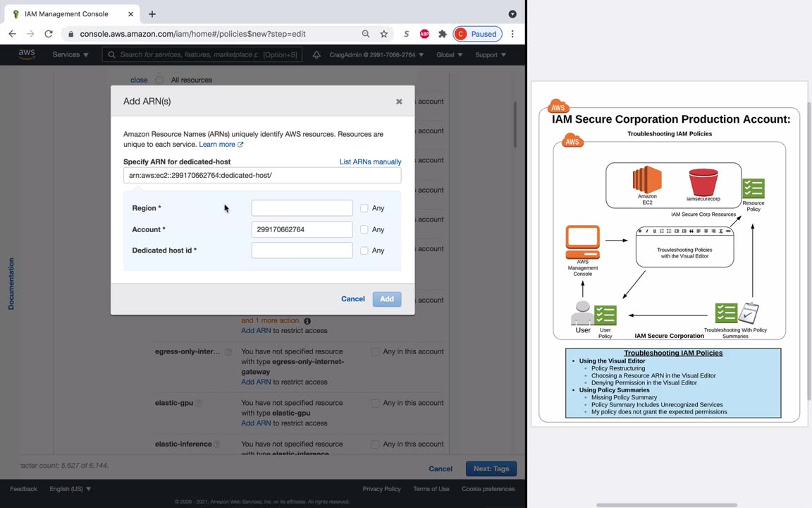Check 'Any in this account' for egress-only-internet-gateway
812x508 pixels.
(375, 351)
